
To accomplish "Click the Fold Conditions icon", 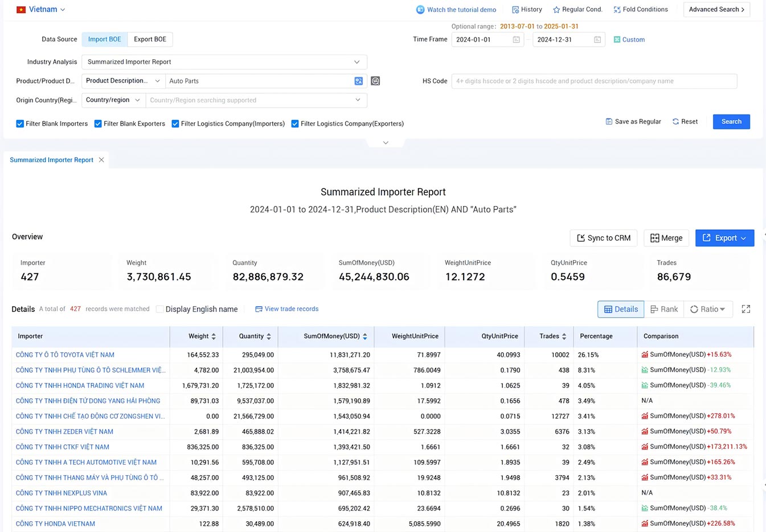I will (617, 10).
